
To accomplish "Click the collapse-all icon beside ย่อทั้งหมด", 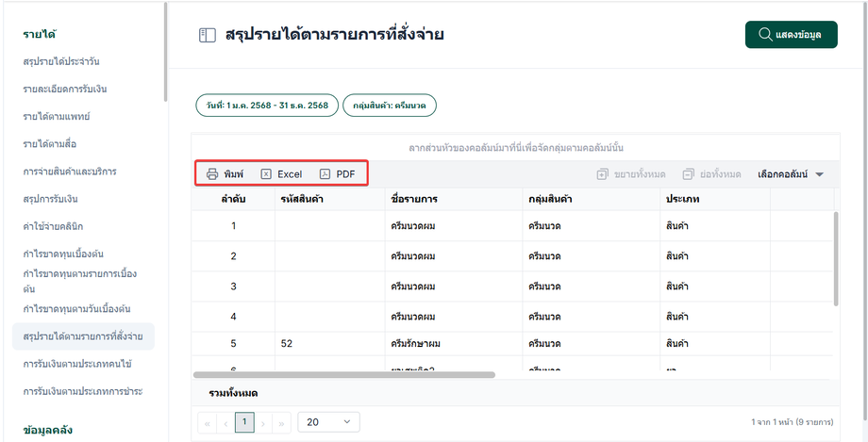I will [x=688, y=174].
